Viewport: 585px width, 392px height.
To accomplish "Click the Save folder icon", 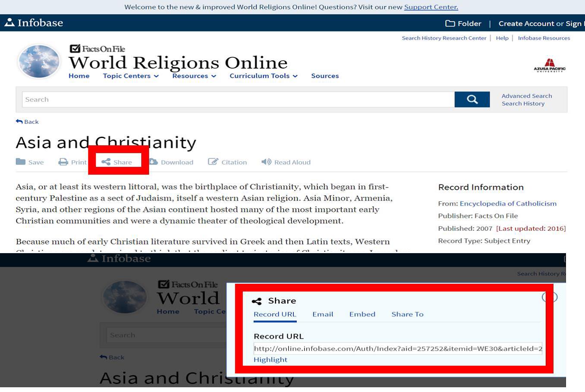I will (21, 162).
